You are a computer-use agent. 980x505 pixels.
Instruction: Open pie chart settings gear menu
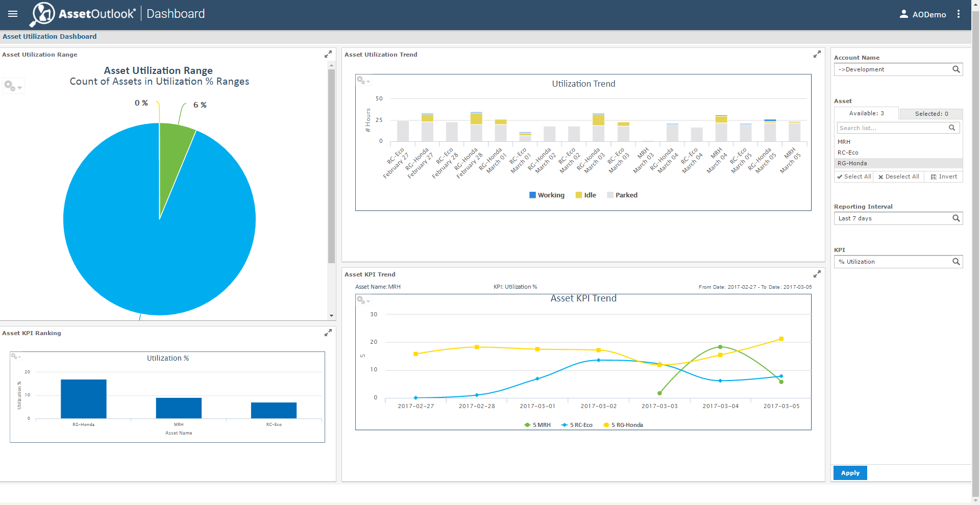point(13,86)
